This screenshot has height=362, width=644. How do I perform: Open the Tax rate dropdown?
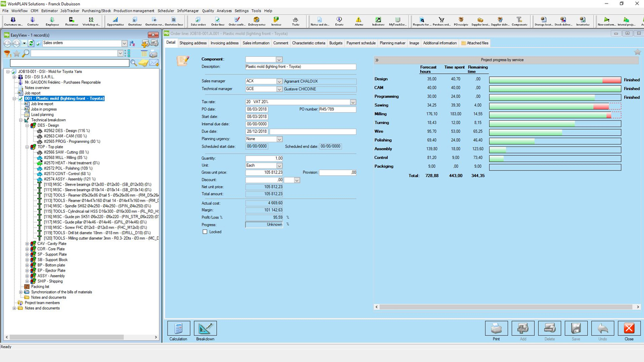tap(353, 102)
